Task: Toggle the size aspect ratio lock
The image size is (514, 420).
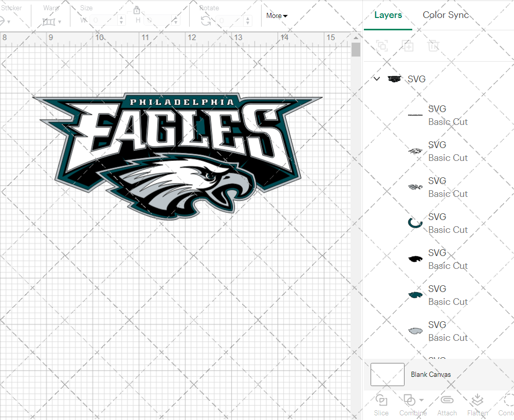Action: (x=137, y=10)
